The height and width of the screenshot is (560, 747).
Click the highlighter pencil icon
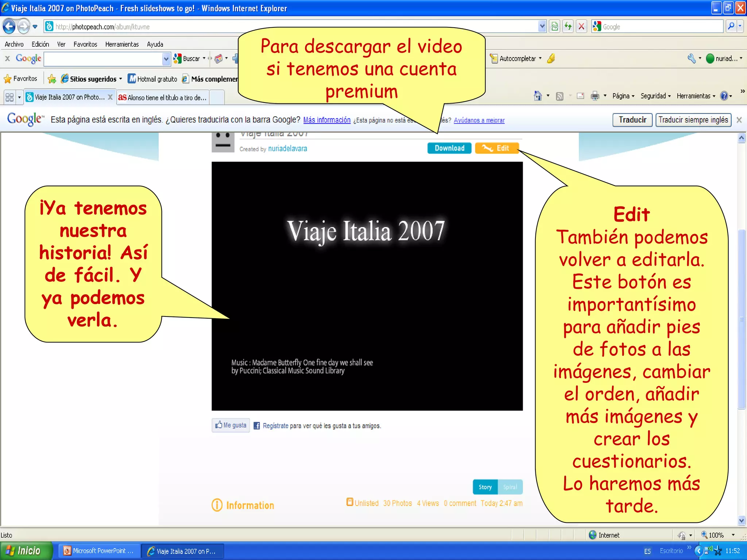coord(551,58)
